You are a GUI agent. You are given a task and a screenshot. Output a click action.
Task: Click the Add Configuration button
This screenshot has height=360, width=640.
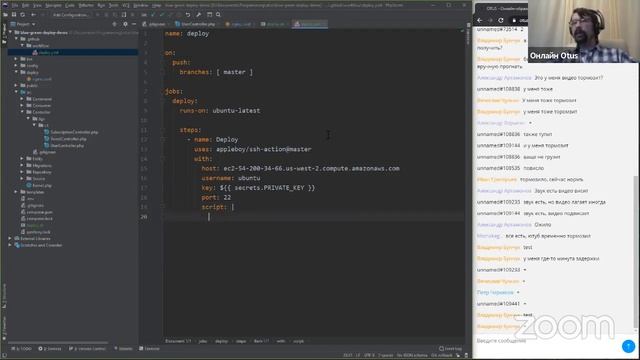(70, 15)
